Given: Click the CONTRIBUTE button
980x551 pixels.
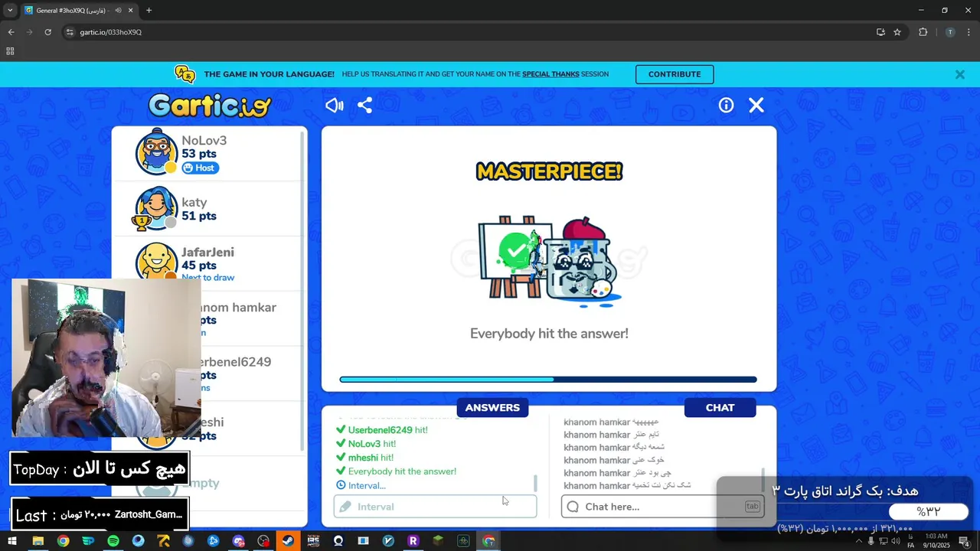Looking at the screenshot, I should [675, 74].
